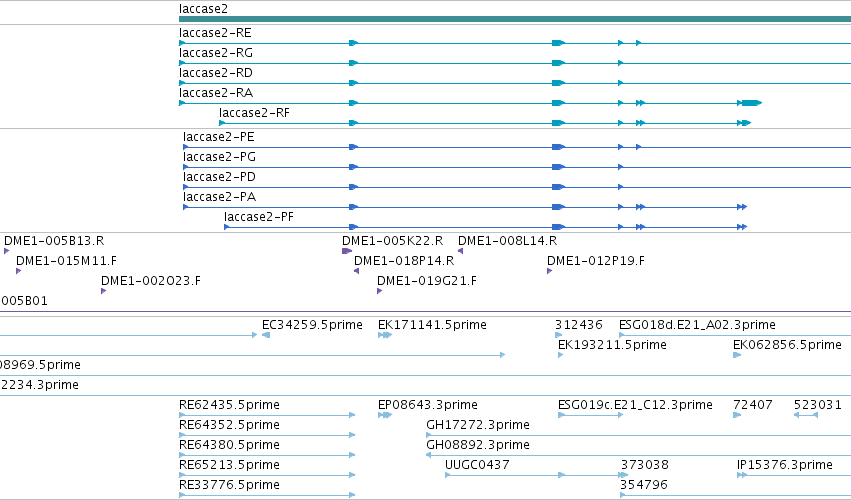Select EST 354796
851x500 pixels.
coord(644,485)
